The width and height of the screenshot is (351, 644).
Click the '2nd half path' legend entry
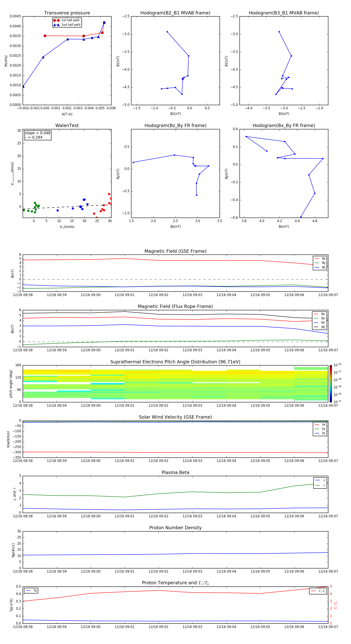tap(67, 25)
